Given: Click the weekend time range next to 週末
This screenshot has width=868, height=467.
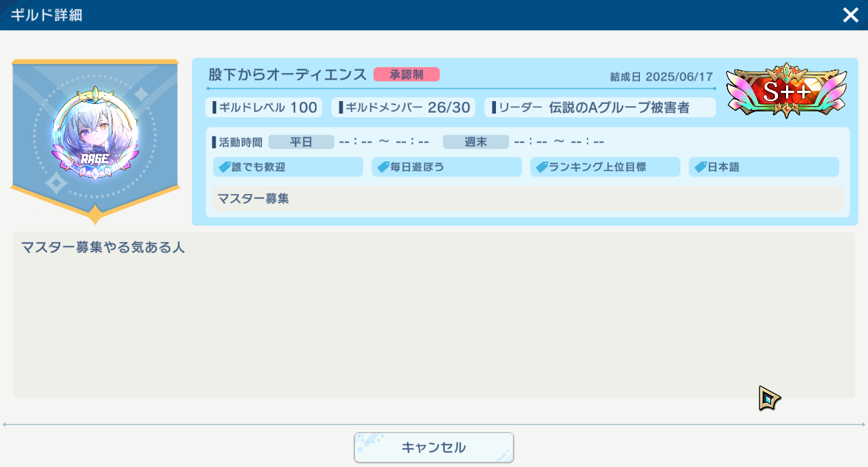Looking at the screenshot, I should coord(559,142).
